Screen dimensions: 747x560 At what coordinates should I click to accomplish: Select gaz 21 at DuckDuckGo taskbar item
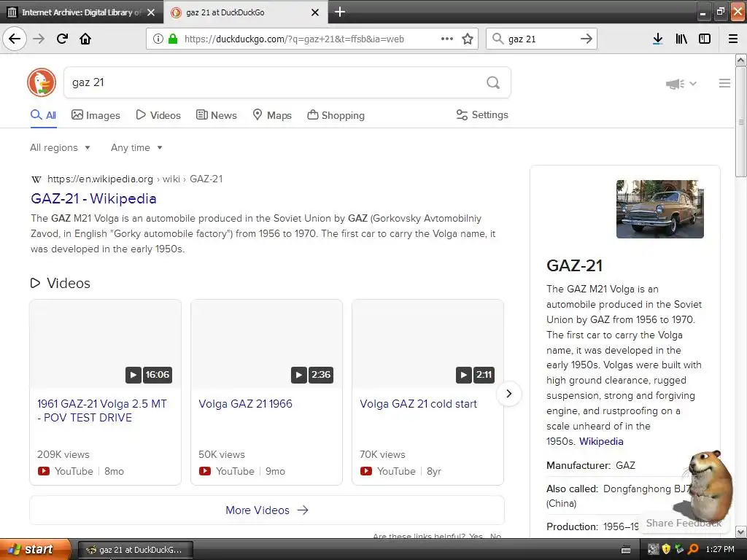tap(135, 550)
